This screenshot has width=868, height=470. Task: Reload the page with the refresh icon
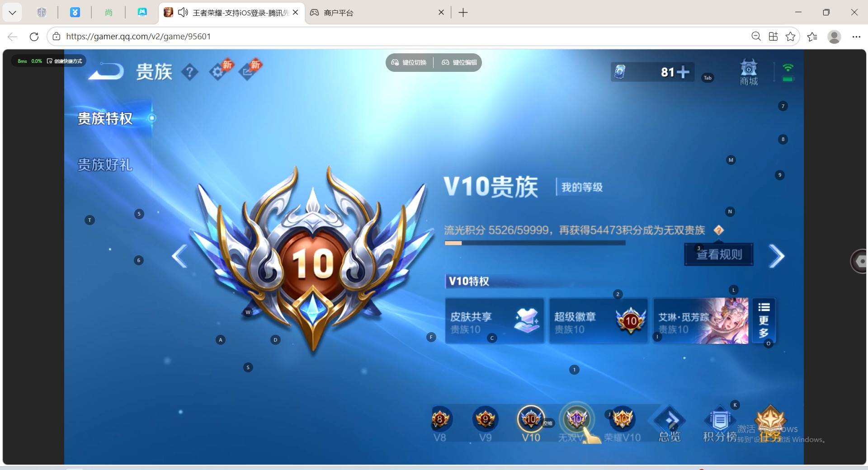(34, 37)
